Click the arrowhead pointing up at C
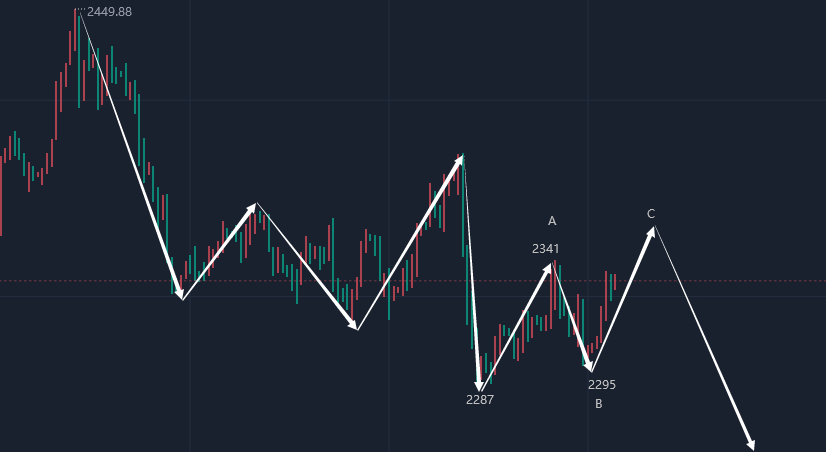This screenshot has width=826, height=452. point(652,232)
